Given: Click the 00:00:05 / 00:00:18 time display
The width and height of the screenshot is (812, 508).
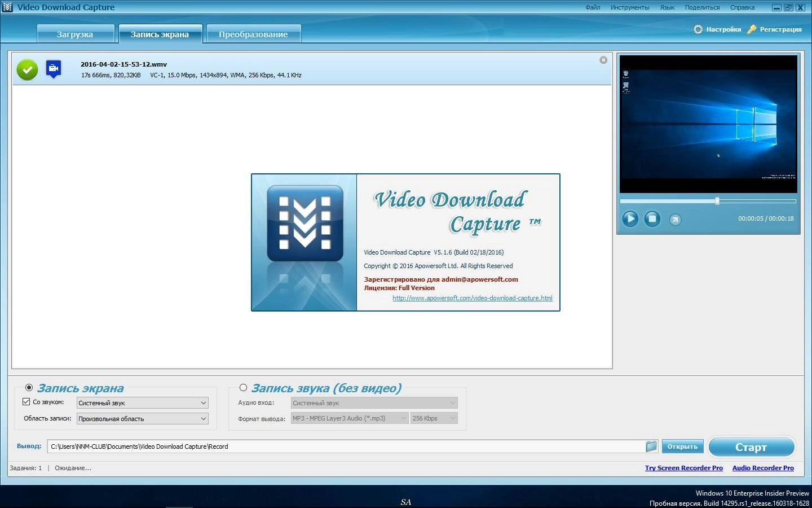Looking at the screenshot, I should coord(766,218).
